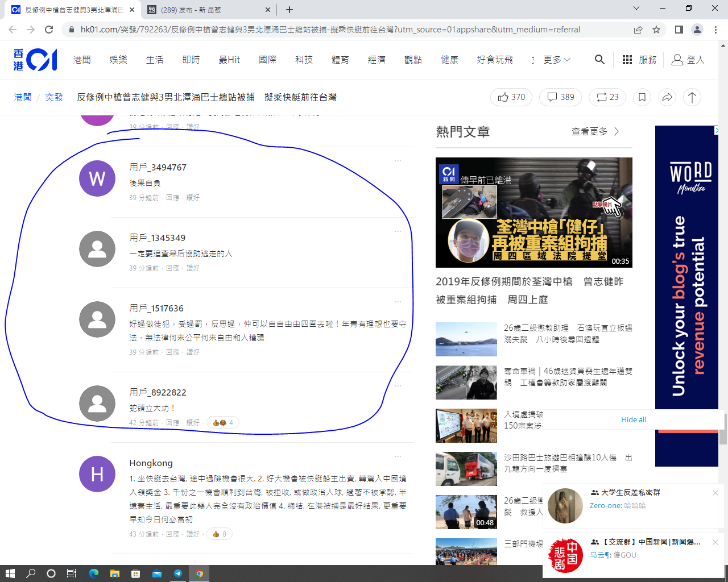Click reactions count 4 on 蛇頭立大功 comment
728x582 pixels.
[x=222, y=423]
